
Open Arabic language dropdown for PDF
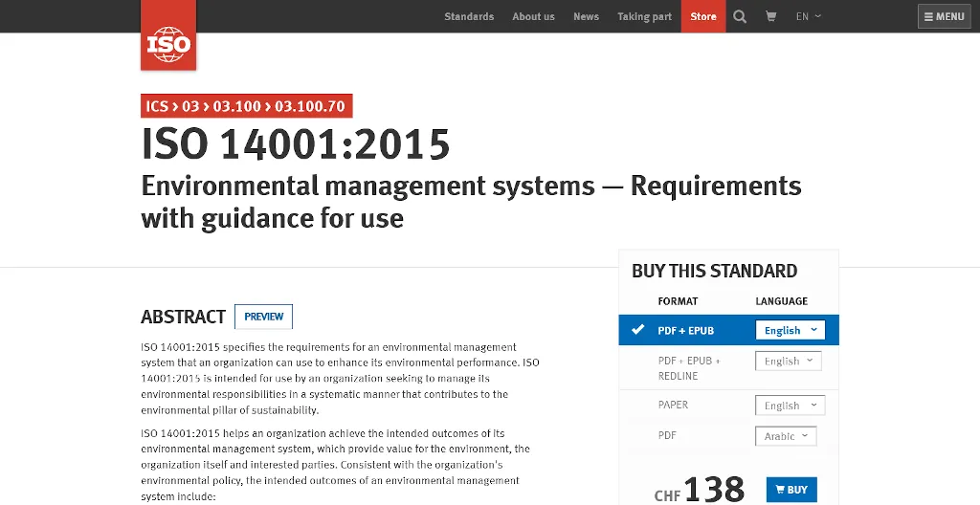coord(786,435)
